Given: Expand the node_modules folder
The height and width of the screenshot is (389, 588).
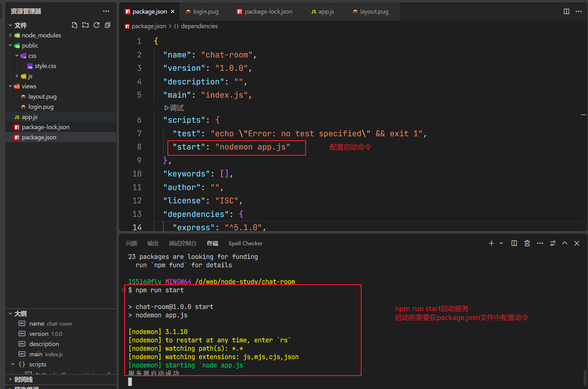Looking at the screenshot, I should [61, 35].
